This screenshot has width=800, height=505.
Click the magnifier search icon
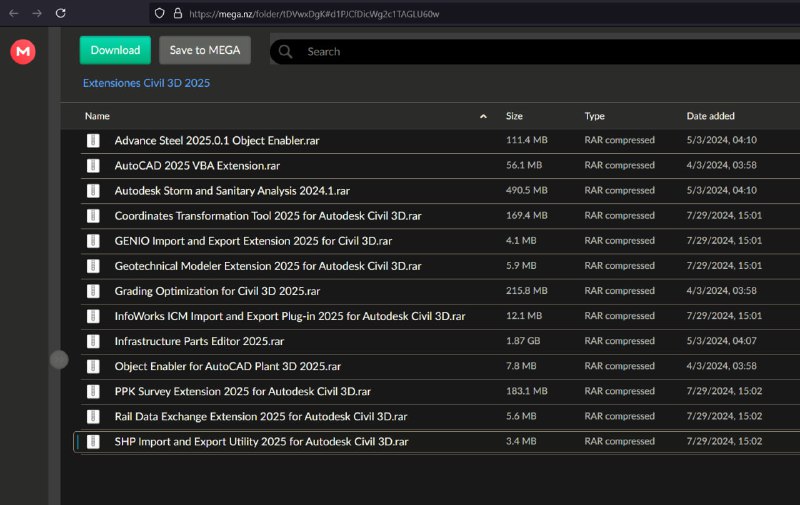click(286, 52)
